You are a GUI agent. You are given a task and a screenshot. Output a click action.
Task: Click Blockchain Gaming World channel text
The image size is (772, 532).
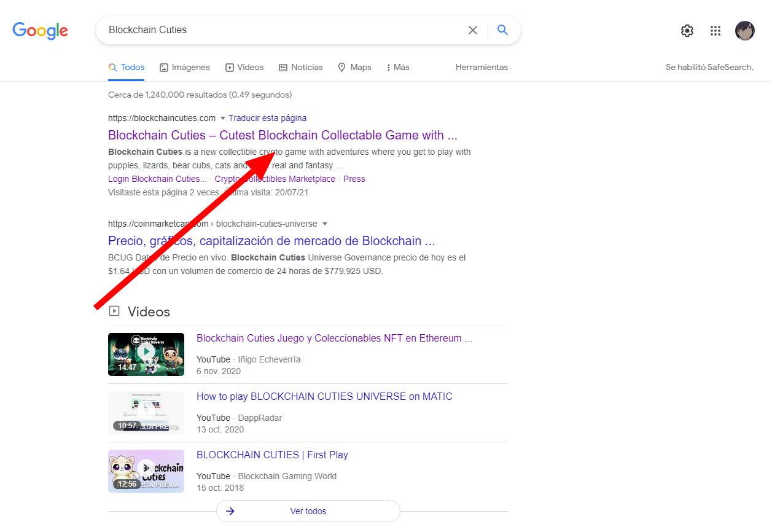point(287,476)
